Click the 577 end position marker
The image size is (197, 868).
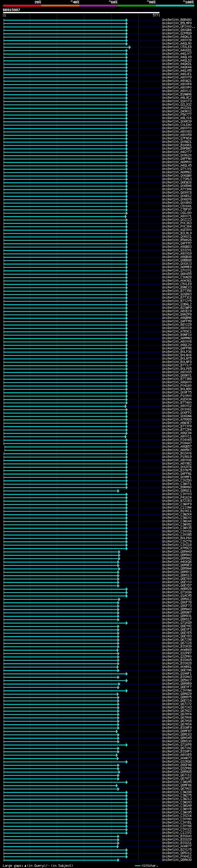(x=155, y=15)
